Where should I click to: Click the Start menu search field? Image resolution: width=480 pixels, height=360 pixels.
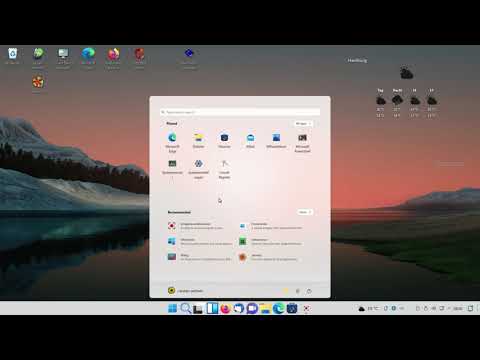click(x=240, y=112)
